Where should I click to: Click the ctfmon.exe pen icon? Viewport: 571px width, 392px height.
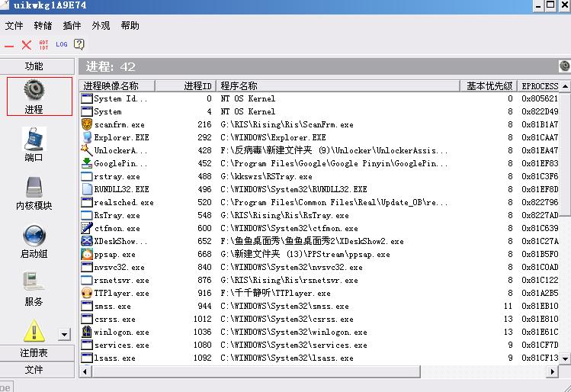[x=87, y=228]
